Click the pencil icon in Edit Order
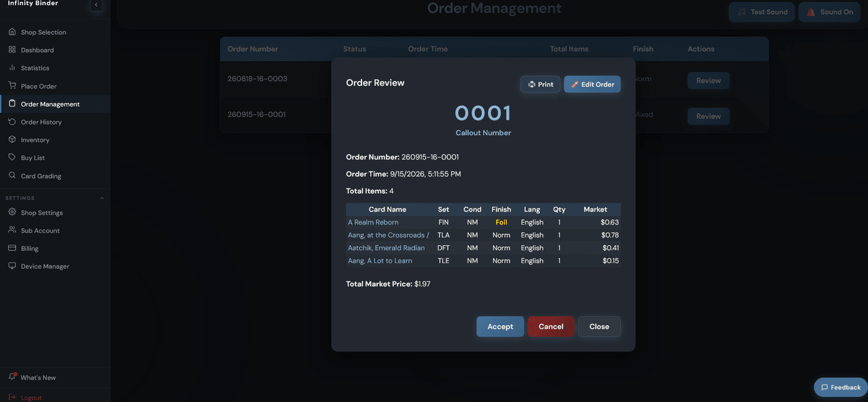The image size is (868, 402). pos(575,84)
